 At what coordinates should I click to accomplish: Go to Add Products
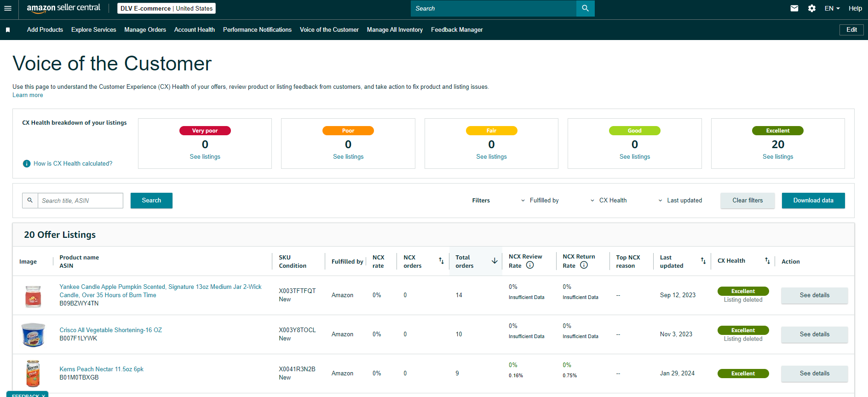45,30
